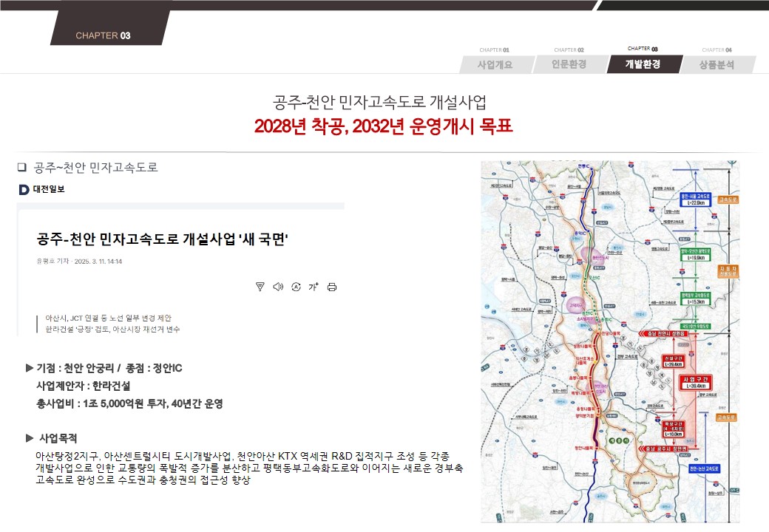Click the speaker read-aloud icon
The width and height of the screenshot is (769, 532).
278,287
